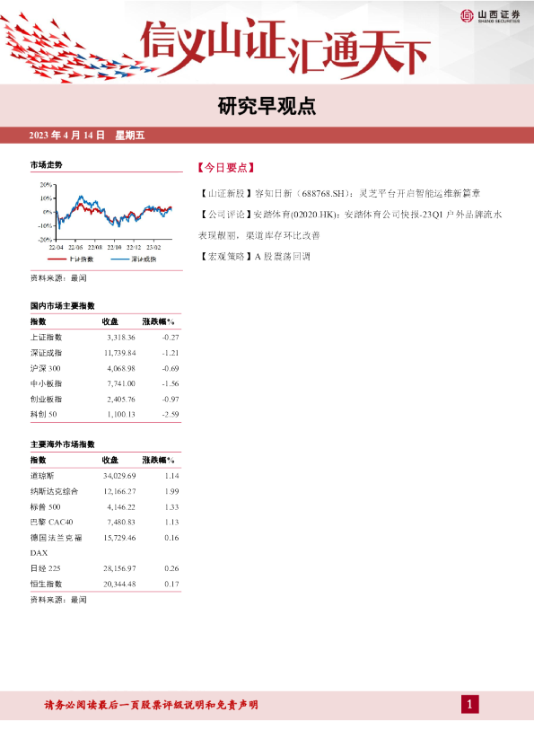Select the closing value 11,739.84
Viewport: 534px width, 756px height.
point(120,353)
